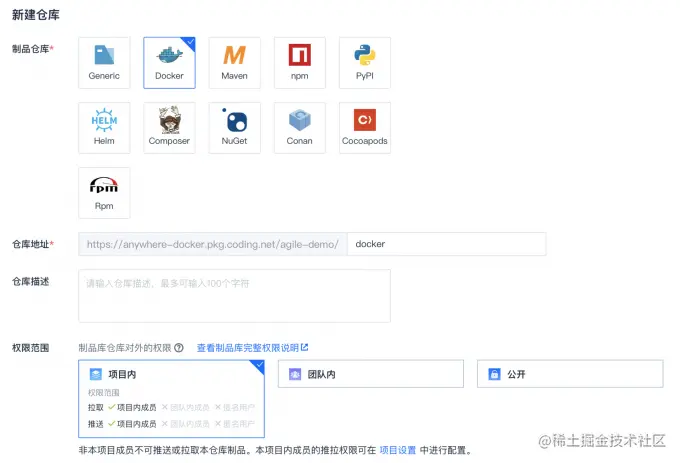This screenshot has width=680, height=463.
Task: Choose the Docker repository type
Action: 169,63
